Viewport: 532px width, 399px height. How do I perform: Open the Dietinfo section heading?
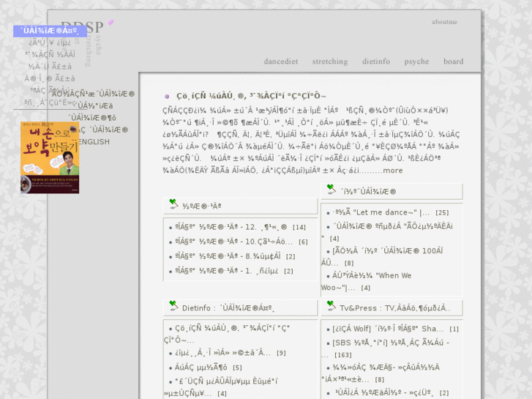tap(228, 308)
